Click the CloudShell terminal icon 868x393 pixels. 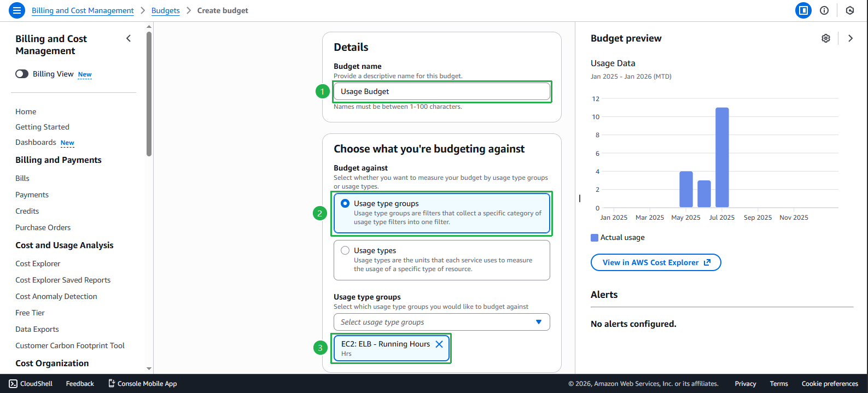[14, 384]
